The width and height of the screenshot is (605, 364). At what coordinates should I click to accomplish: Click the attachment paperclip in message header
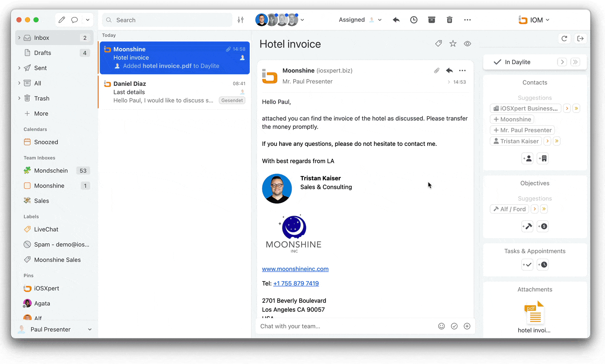tap(437, 71)
